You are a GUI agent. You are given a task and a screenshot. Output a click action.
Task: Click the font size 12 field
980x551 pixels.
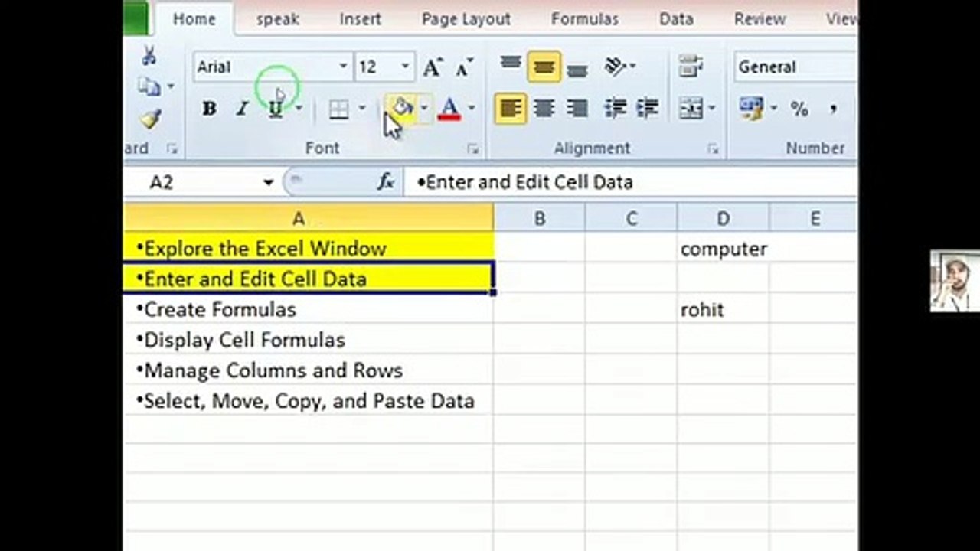click(376, 67)
